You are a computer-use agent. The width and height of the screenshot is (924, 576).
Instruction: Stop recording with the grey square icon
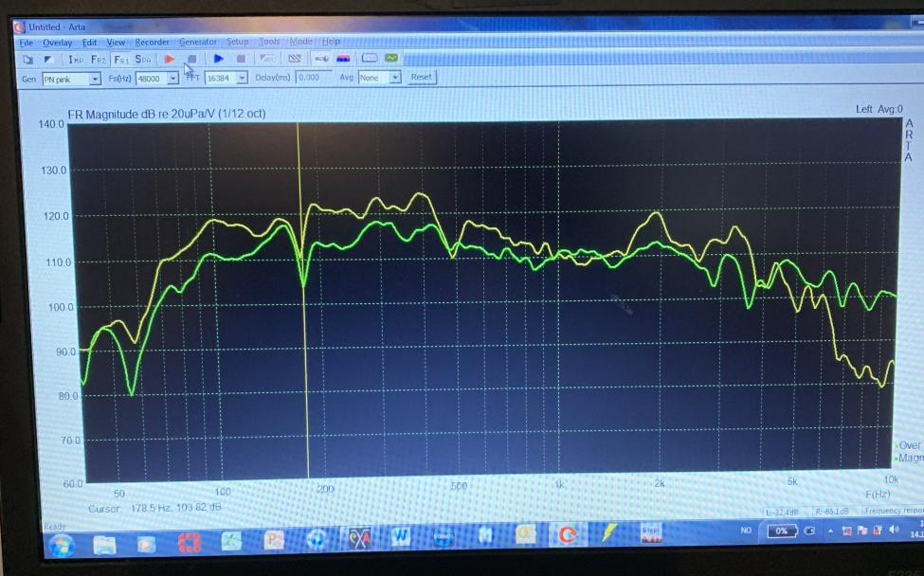pos(191,59)
